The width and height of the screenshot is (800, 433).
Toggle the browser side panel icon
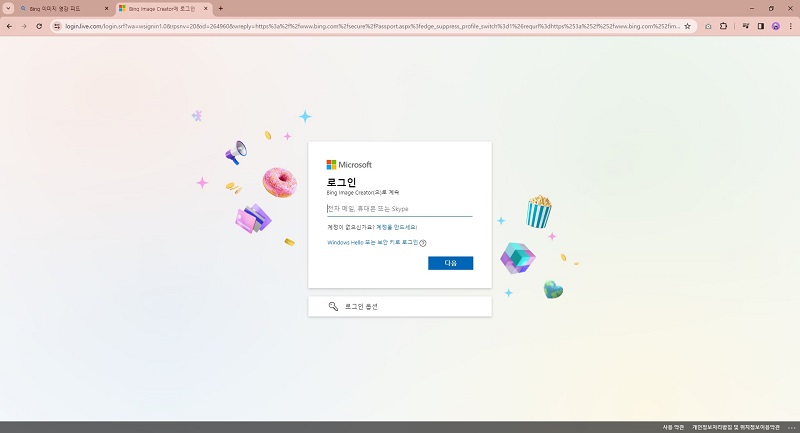(x=761, y=26)
